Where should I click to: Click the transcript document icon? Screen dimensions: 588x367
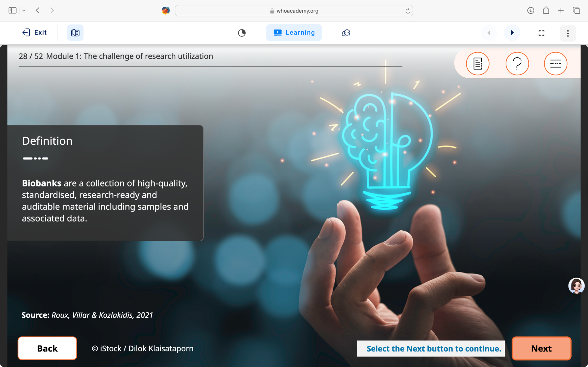point(477,63)
